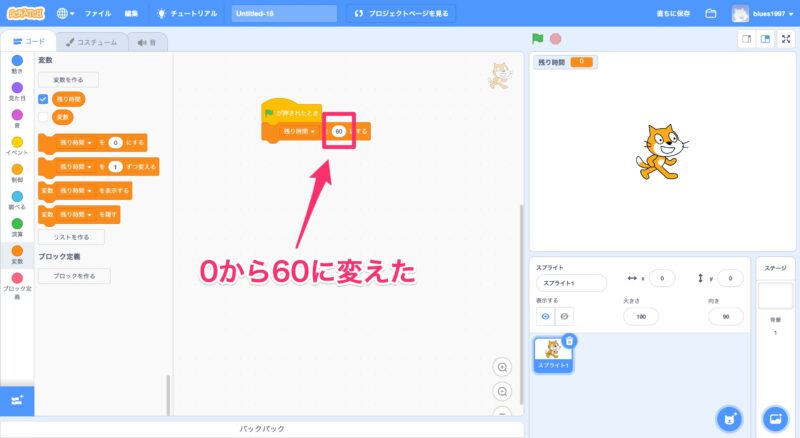
Task: Zoom out on the code workspace
Action: [502, 391]
